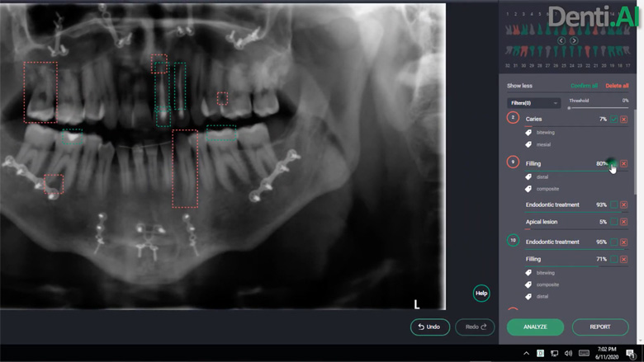Select the Caries finding label
644x362 pixels.
[x=533, y=119]
